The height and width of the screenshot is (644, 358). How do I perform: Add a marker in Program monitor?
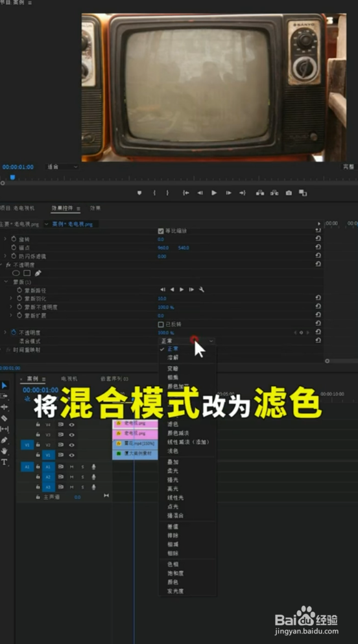coord(139,192)
